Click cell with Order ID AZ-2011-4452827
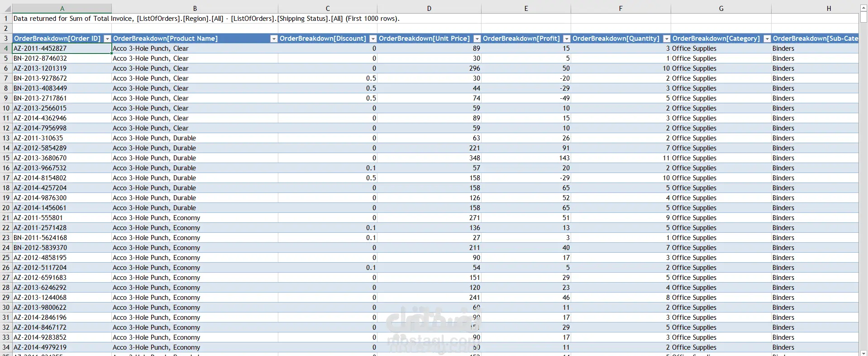Screen dimensions: 868x356 pos(62,48)
